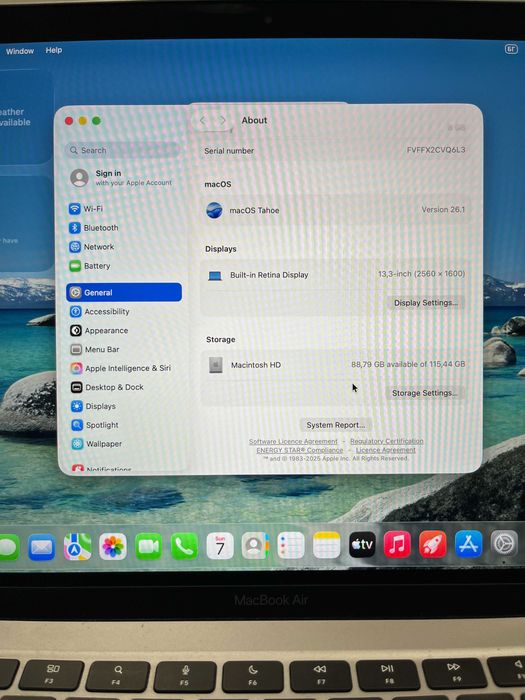This screenshot has height=700, width=525.
Task: Open Network settings in sidebar
Action: coord(92,247)
